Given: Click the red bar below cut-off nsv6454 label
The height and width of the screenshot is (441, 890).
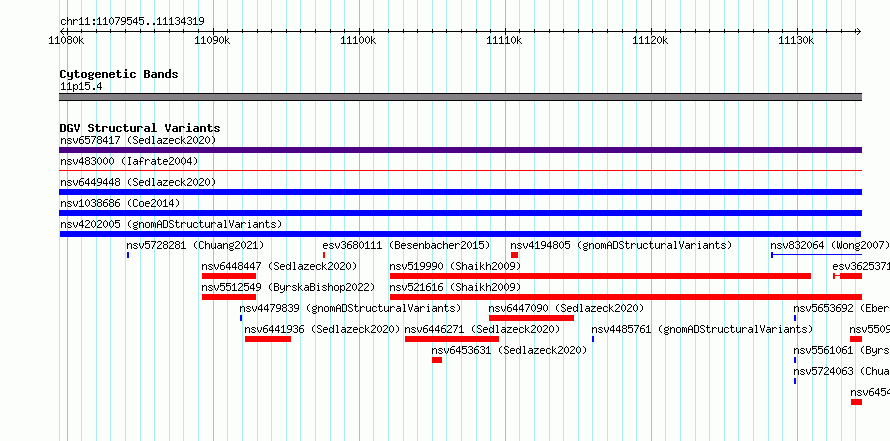Looking at the screenshot, I should (857, 402).
